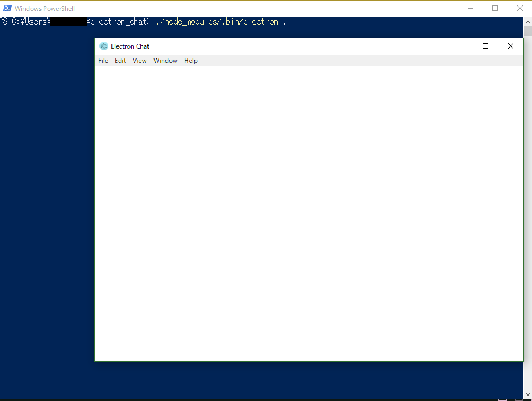
Task: Click the PowerShell vertical scrollbar thumb
Action: [528, 31]
